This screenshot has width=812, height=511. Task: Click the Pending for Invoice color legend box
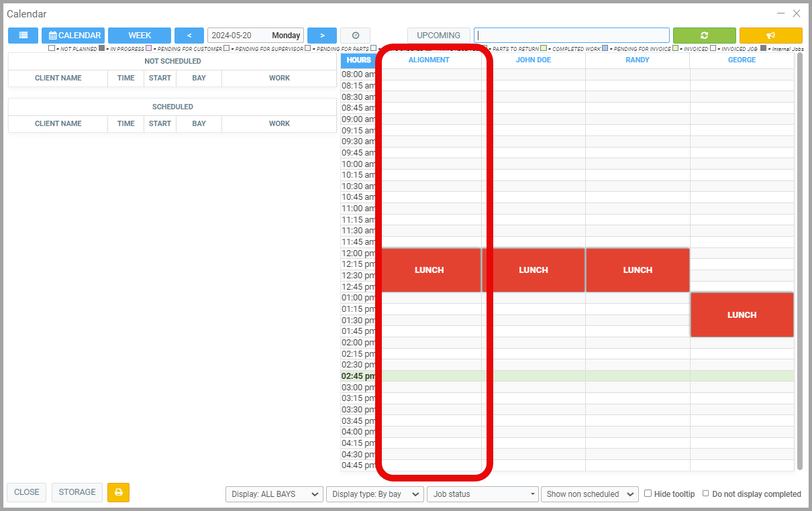pyautogui.click(x=605, y=49)
